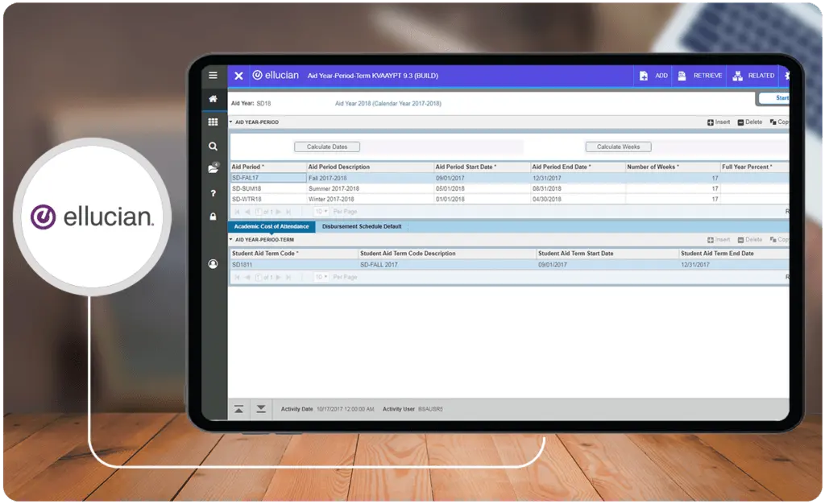Copy record in Aid Year-Period section
The image size is (825, 504).
point(779,122)
